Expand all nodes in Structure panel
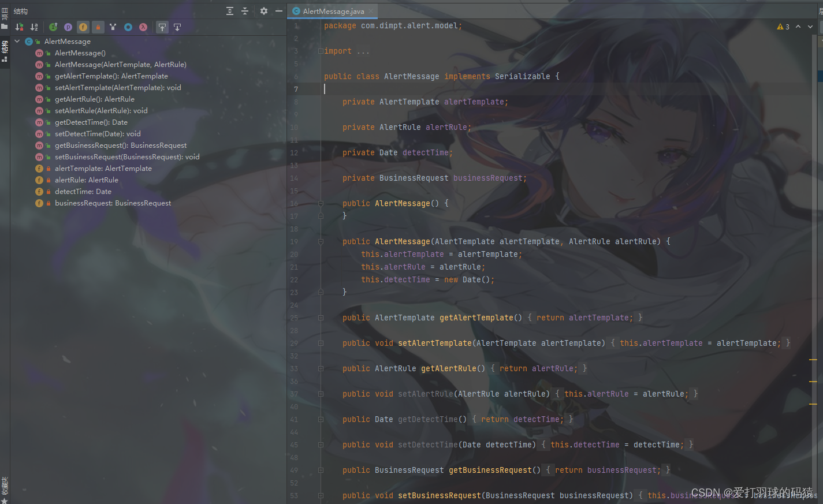Image resolution: width=823 pixels, height=504 pixels. (230, 11)
